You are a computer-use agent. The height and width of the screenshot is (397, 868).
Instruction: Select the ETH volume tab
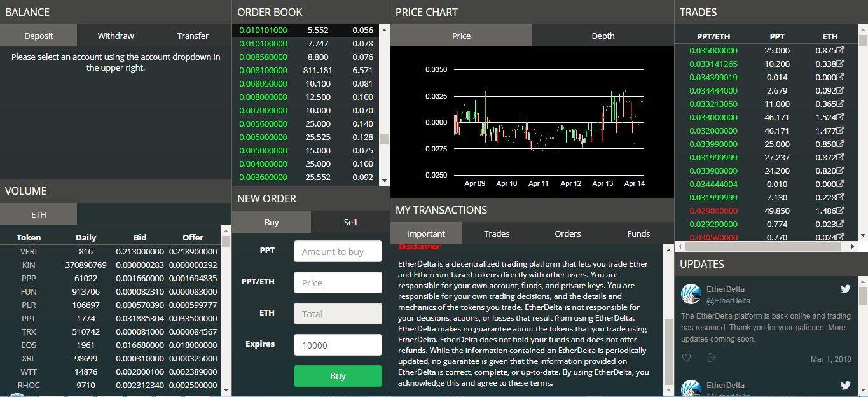pyautogui.click(x=38, y=214)
